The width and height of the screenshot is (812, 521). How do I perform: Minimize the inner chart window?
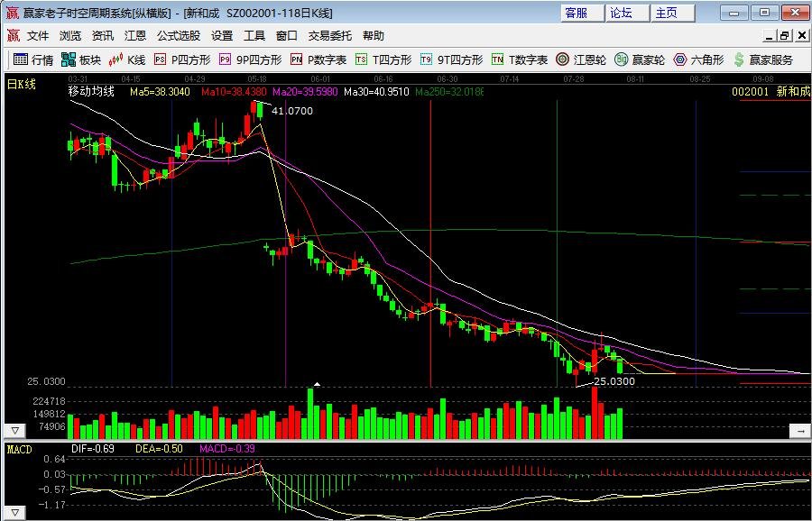[770, 36]
